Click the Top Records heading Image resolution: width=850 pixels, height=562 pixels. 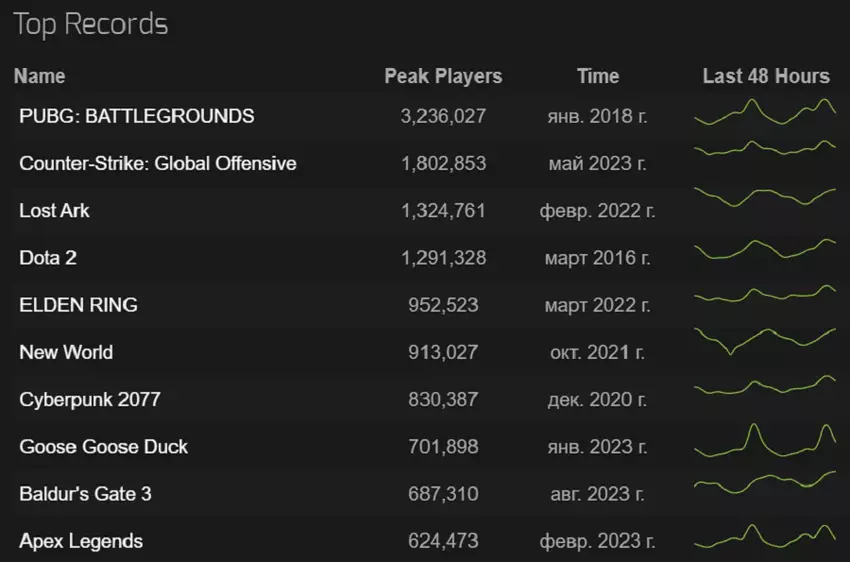coord(90,25)
